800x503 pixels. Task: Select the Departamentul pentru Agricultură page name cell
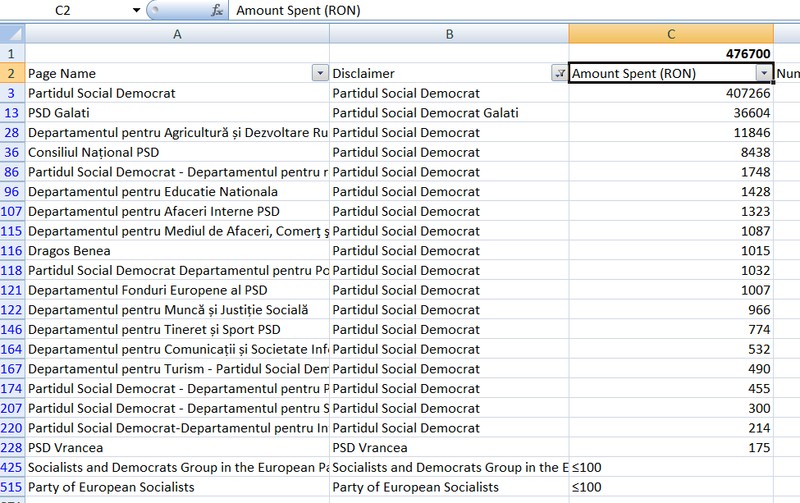point(177,133)
